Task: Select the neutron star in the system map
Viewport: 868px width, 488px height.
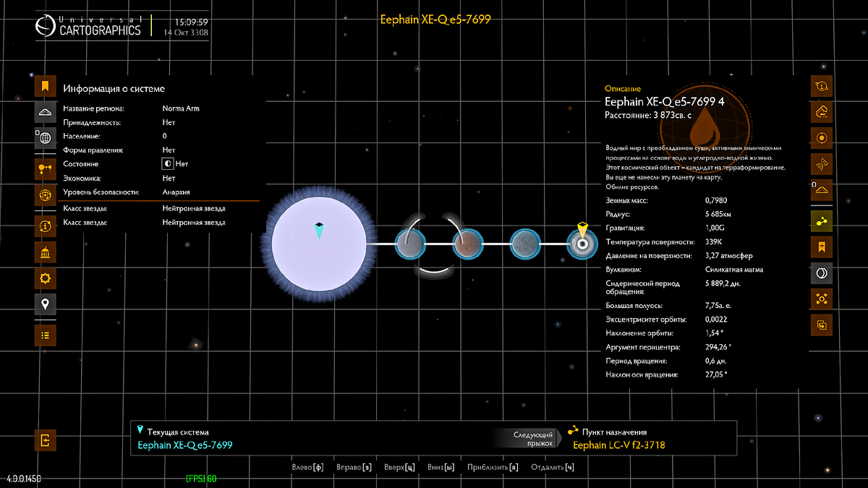Action: point(319,244)
